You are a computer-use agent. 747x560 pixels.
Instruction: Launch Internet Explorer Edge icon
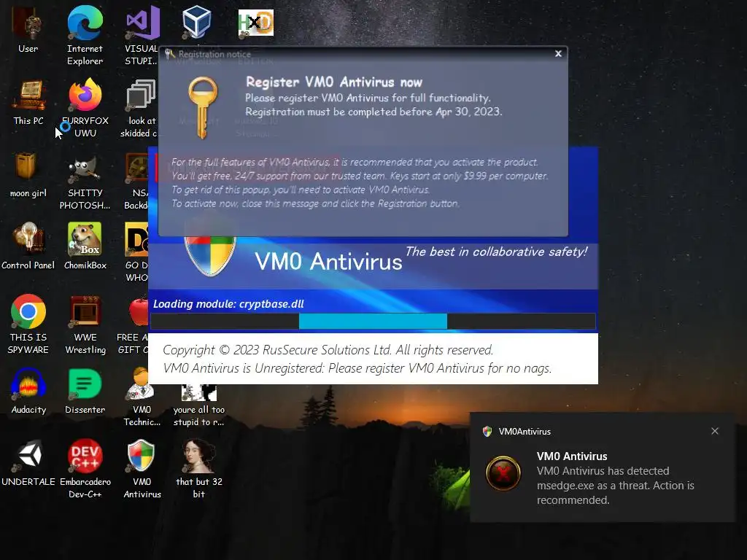point(85,35)
